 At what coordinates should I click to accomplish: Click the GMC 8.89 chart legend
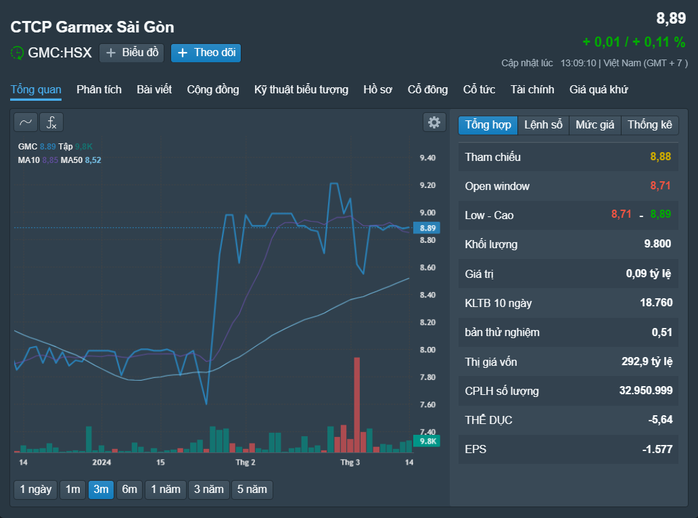(37, 146)
